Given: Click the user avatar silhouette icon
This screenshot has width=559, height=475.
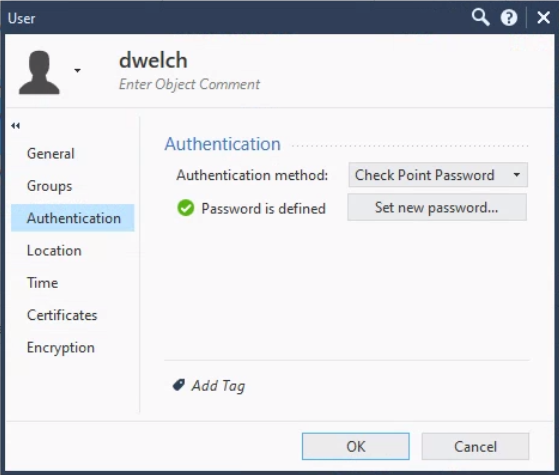Looking at the screenshot, I should click(39, 72).
